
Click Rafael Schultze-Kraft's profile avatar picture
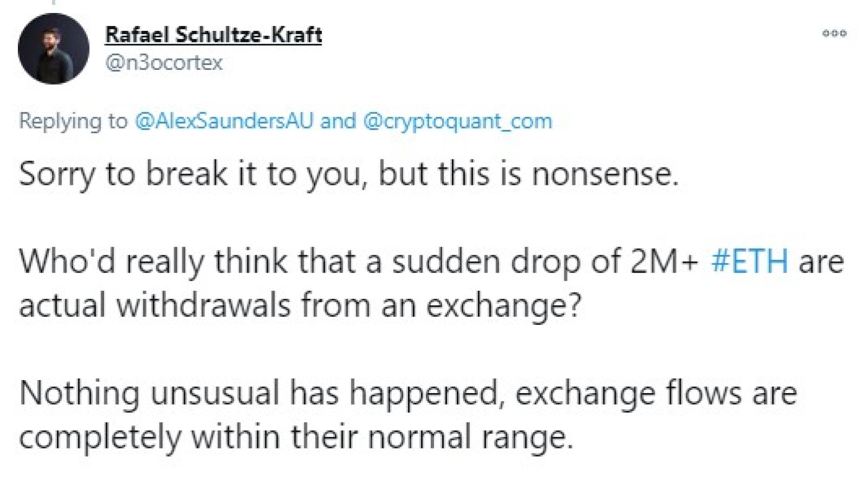point(53,49)
